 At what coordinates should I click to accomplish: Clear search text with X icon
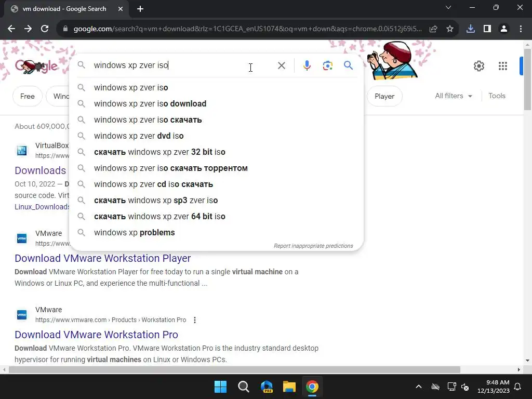click(x=281, y=65)
